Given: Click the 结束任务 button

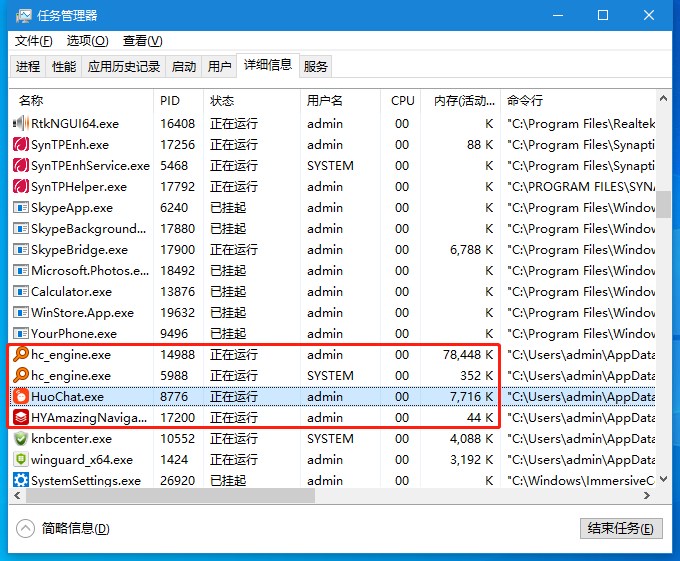Looking at the screenshot, I should click(620, 529).
